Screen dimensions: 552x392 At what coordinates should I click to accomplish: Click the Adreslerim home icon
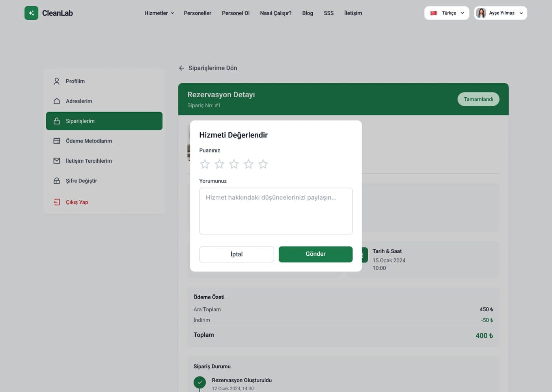(x=57, y=101)
